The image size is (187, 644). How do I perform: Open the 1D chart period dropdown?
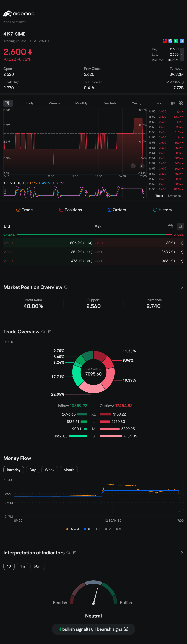[x=8, y=103]
